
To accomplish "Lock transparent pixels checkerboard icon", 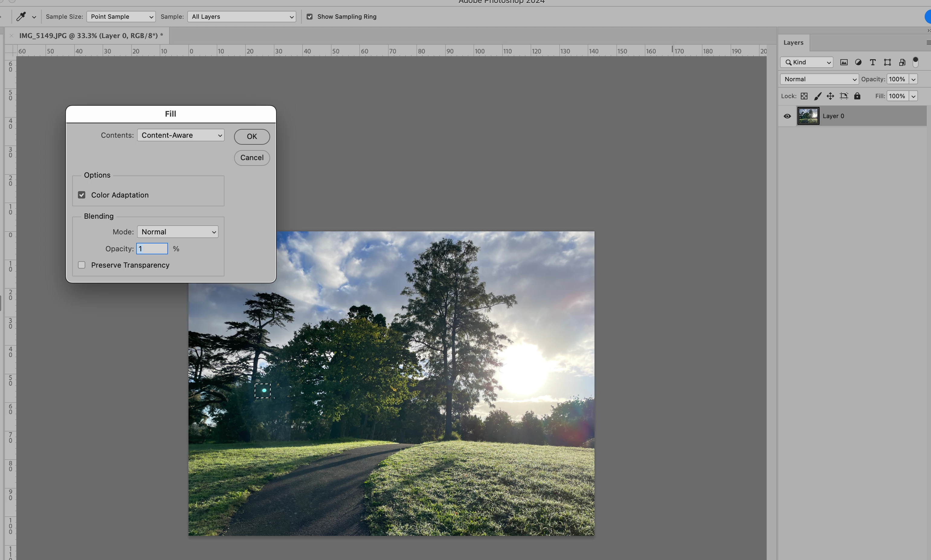I will click(804, 96).
